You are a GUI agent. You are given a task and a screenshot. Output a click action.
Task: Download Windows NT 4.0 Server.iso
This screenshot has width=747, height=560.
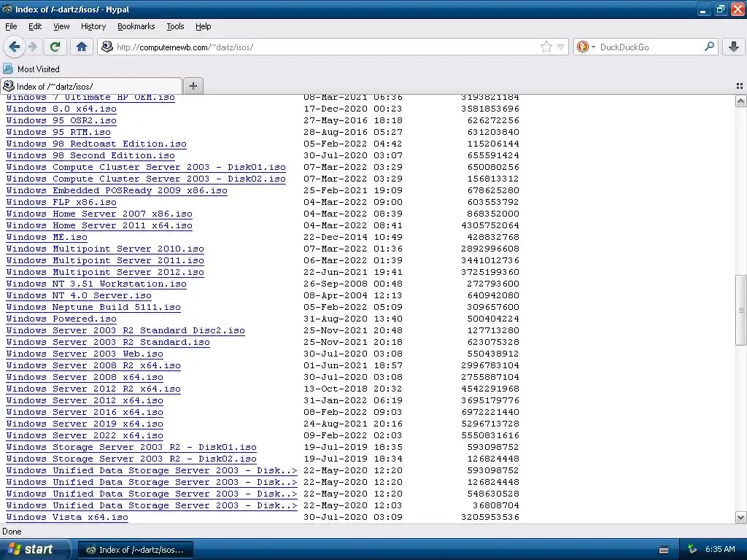pos(79,296)
